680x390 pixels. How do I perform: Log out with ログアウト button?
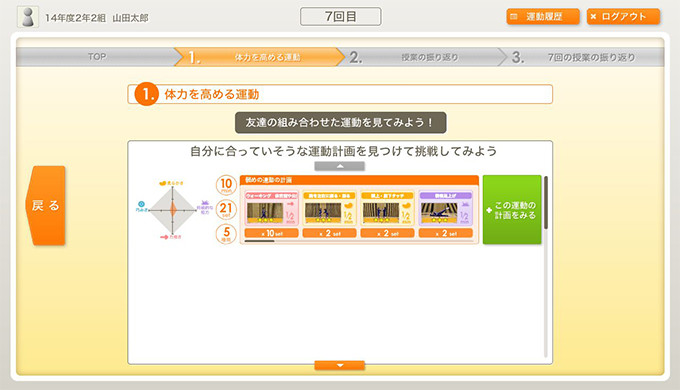(623, 17)
